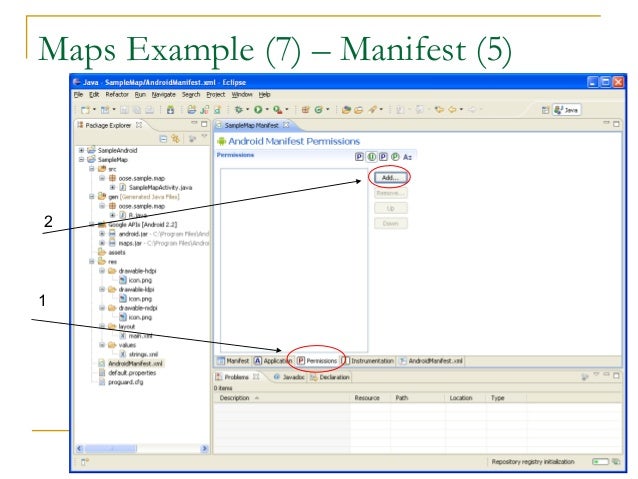This screenshot has height=479, width=638.
Task: Open the Navigate menu
Action: (x=164, y=94)
